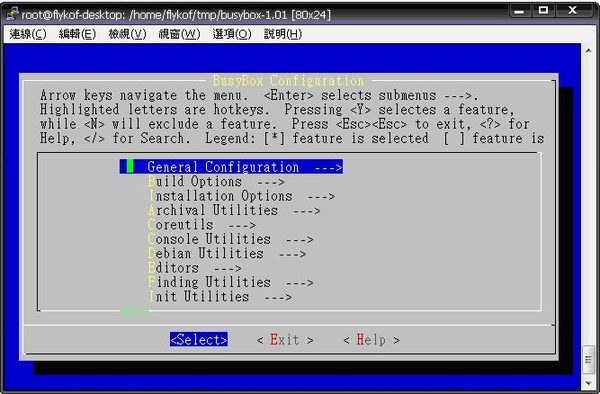Viewport: 600px width, 394px height.
Task: Open Init Utilities submenu
Action: click(x=220, y=297)
